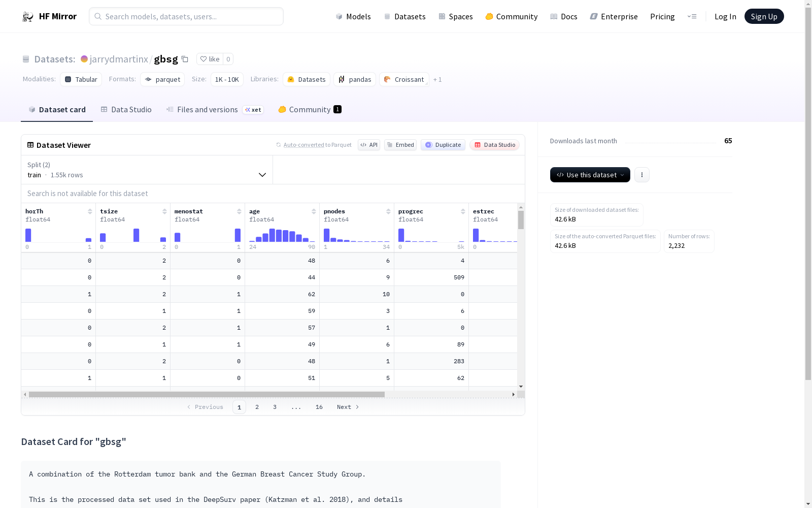Screen dimensions: 812x508
Task: Toggle sorting on menostat column
Action: [x=239, y=211]
